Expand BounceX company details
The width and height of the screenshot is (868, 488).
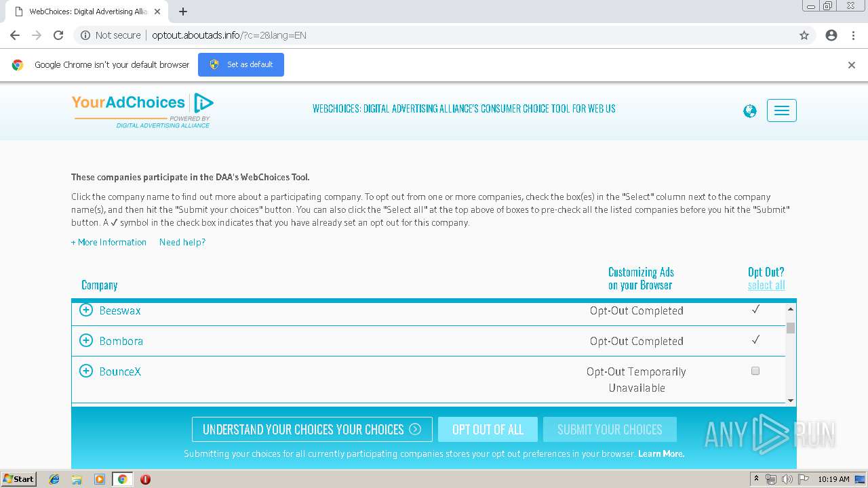click(x=86, y=371)
